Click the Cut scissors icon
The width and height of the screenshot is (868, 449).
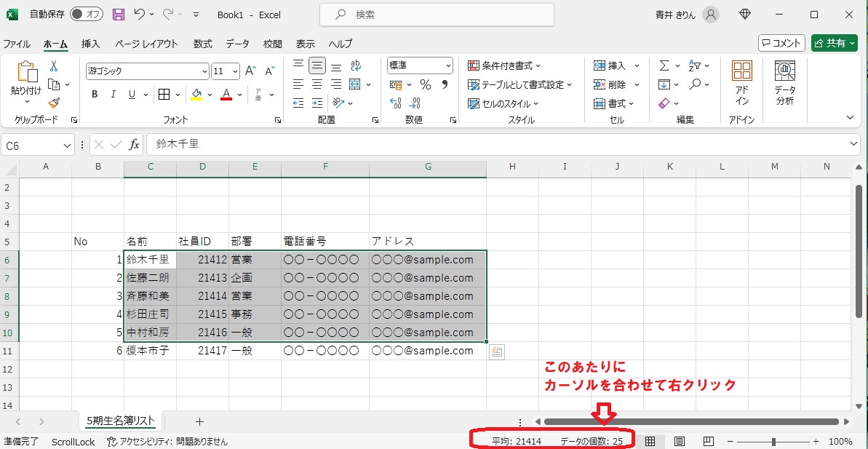click(x=54, y=65)
